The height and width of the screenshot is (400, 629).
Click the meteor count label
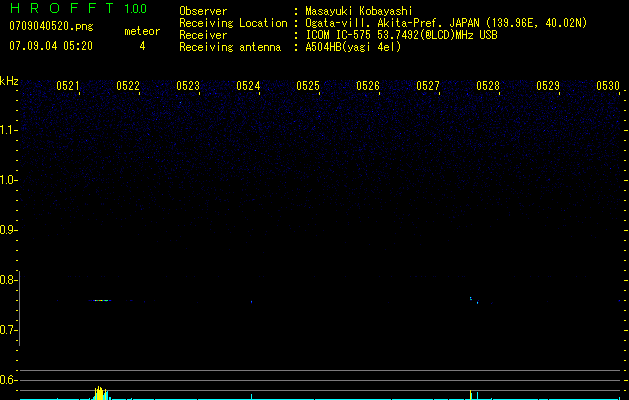(142, 31)
